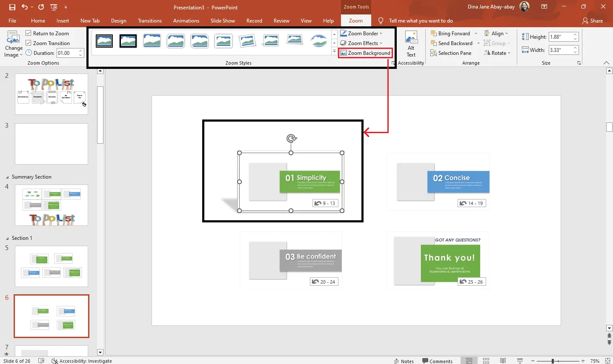Switch to the Slide Show tab
613x364 pixels.
point(222,21)
